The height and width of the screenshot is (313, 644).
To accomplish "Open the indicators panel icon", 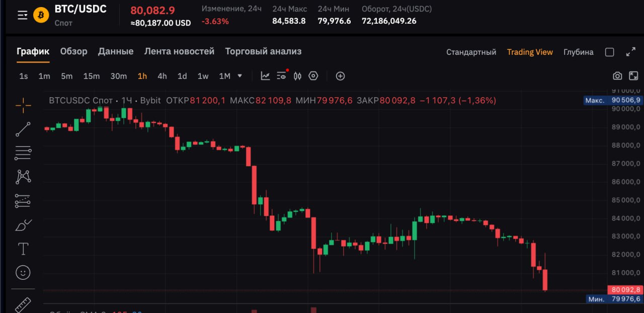I will [x=265, y=75].
